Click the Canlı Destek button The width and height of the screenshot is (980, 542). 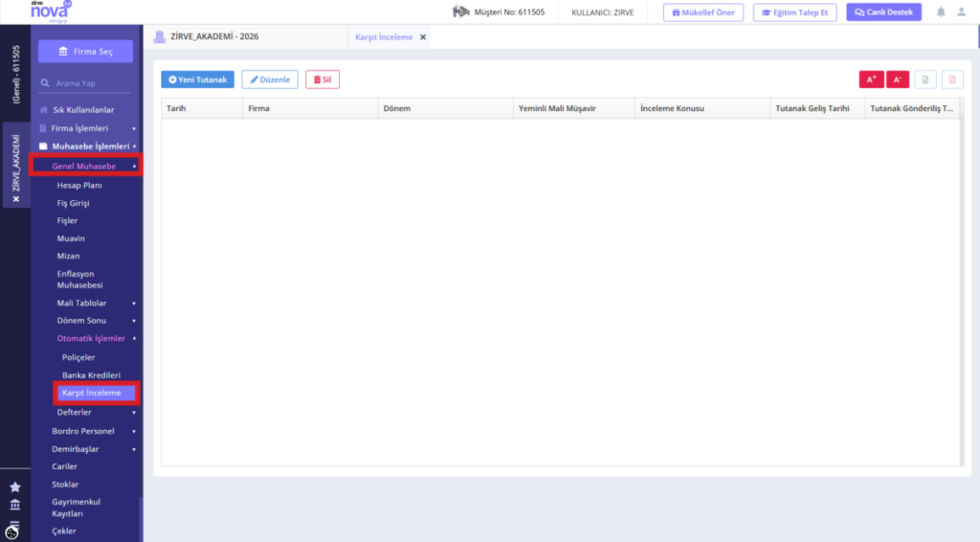(x=883, y=11)
